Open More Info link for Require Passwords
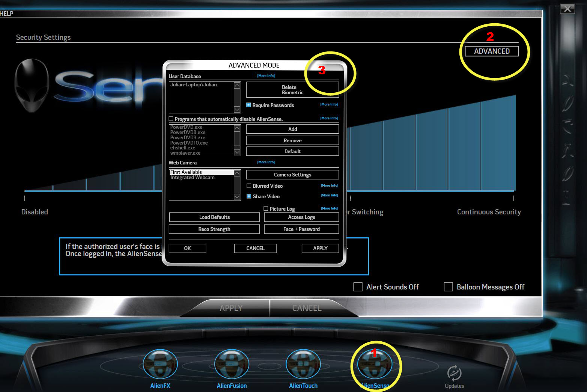 [329, 104]
